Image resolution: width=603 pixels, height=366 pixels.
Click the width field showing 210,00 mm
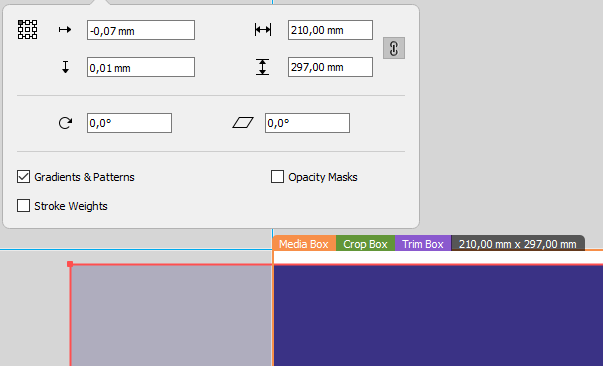point(330,30)
